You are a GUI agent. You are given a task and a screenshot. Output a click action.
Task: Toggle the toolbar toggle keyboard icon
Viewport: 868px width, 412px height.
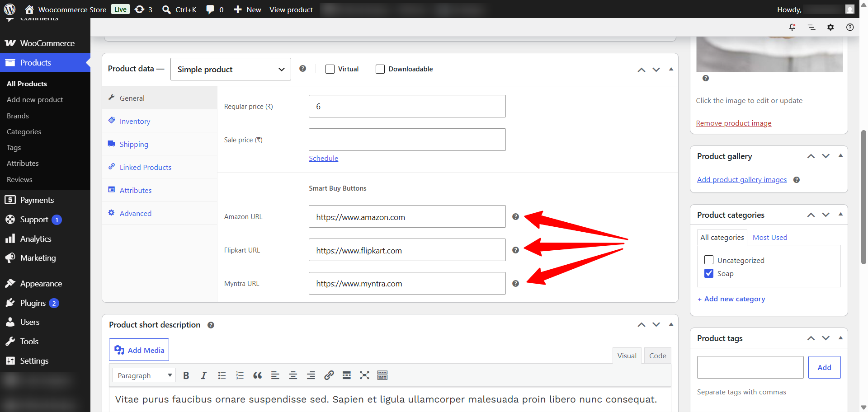[382, 375]
